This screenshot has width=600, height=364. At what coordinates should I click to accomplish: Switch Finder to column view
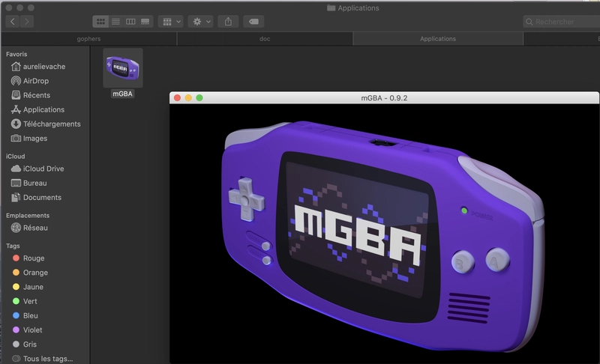point(130,22)
